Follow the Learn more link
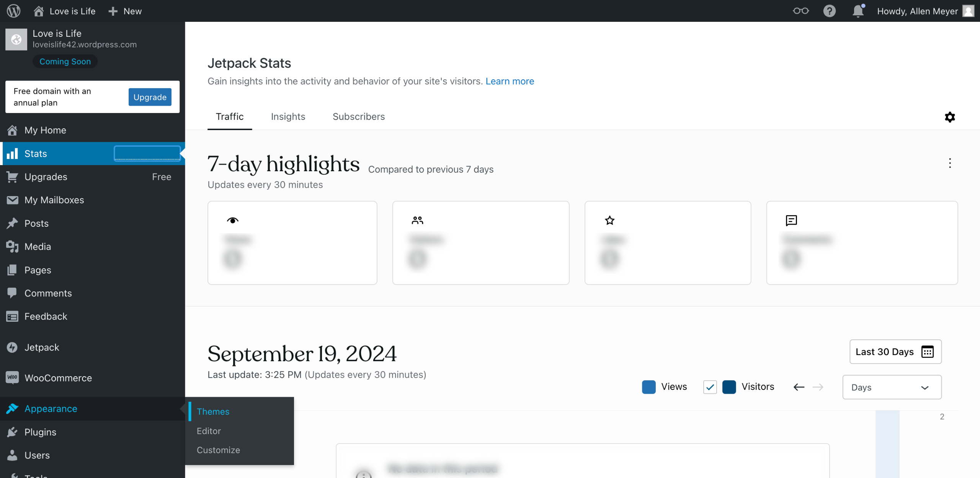Viewport: 980px width, 478px height. (510, 81)
